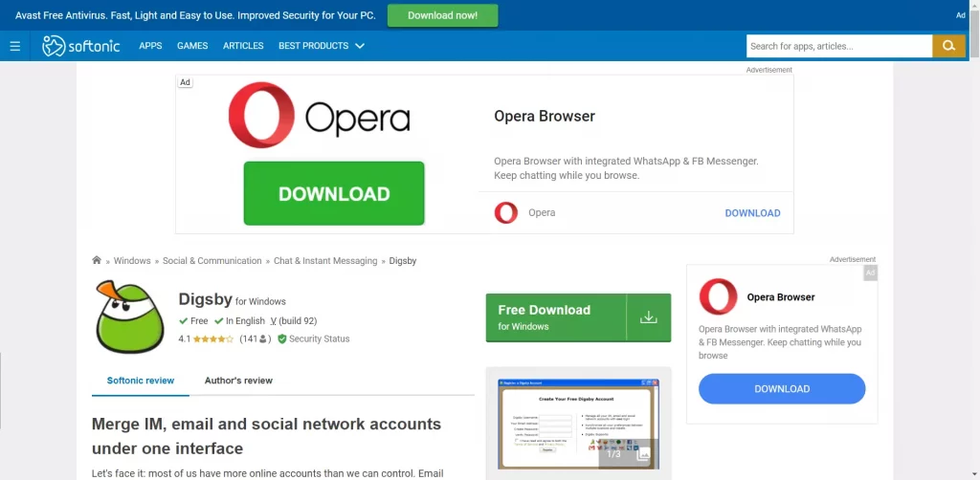The image size is (980, 480).
Task: Click the star rating icons
Action: point(213,338)
